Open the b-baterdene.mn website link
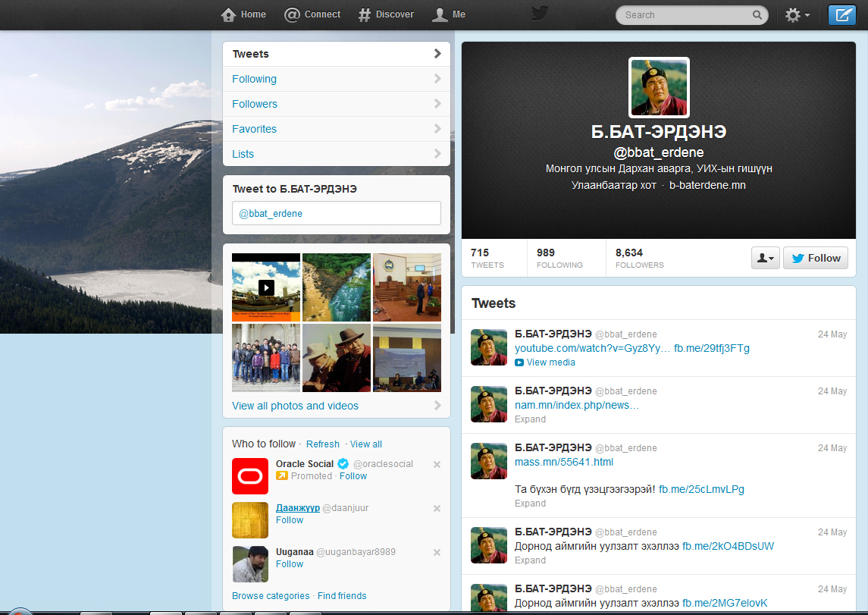This screenshot has height=615, width=868. [x=707, y=185]
